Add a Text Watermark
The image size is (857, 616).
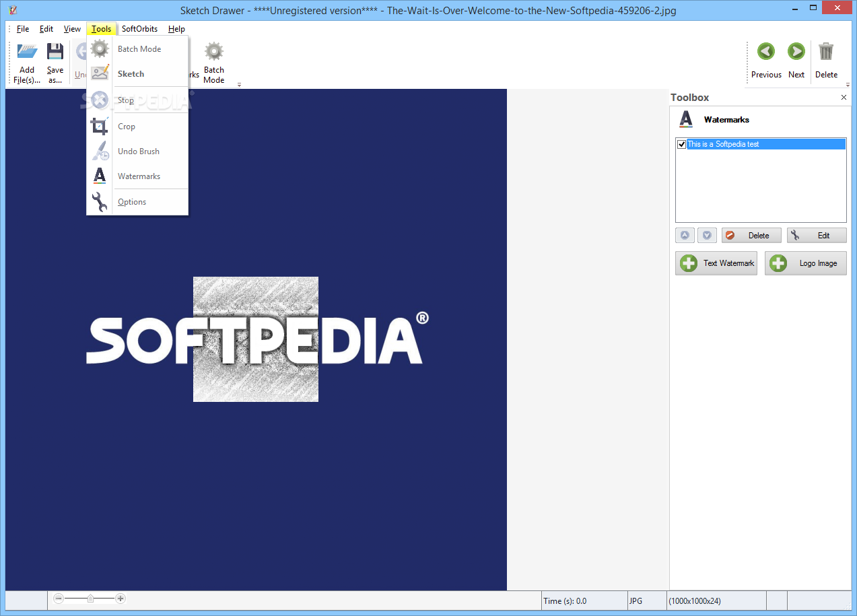716,263
